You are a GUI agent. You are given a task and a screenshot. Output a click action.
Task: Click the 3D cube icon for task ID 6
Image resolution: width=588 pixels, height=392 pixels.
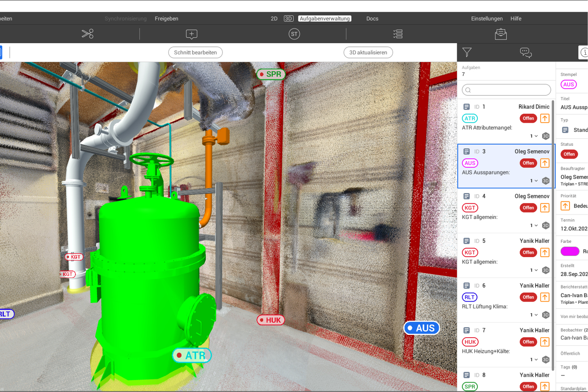tap(545, 315)
